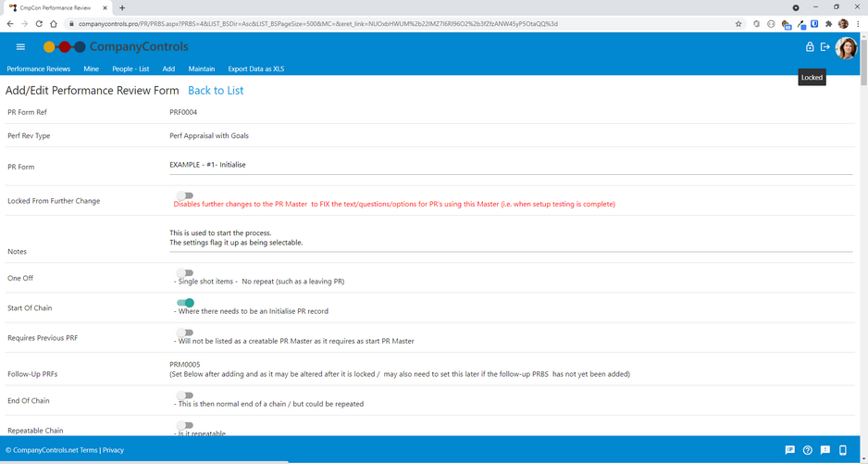The image size is (868, 464).
Task: Click the color picker eyedropper extension
Action: 801,24
